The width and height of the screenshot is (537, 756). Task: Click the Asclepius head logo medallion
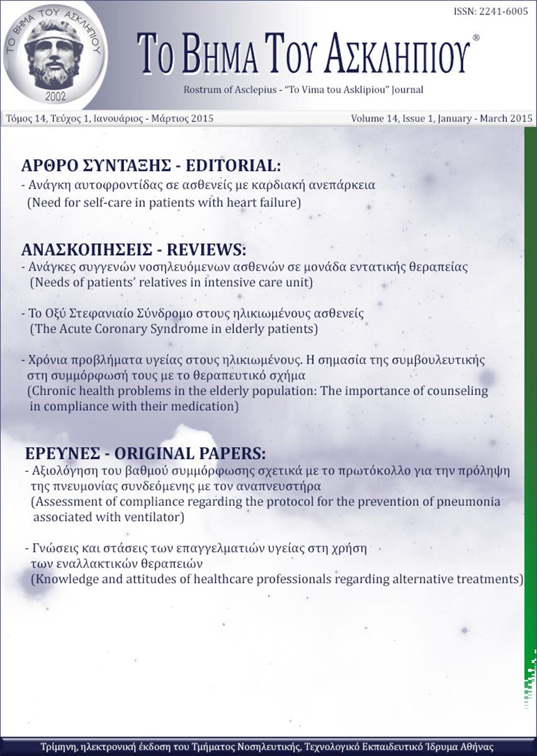pyautogui.click(x=54, y=53)
